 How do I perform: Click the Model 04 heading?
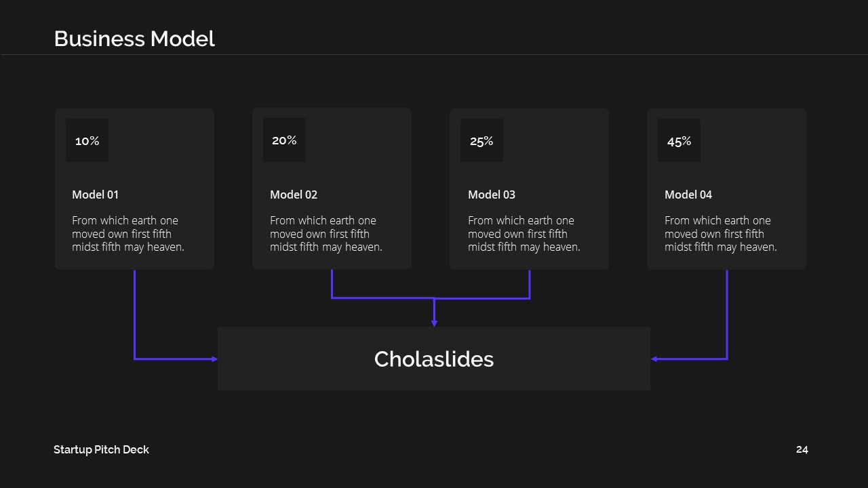[x=688, y=195]
